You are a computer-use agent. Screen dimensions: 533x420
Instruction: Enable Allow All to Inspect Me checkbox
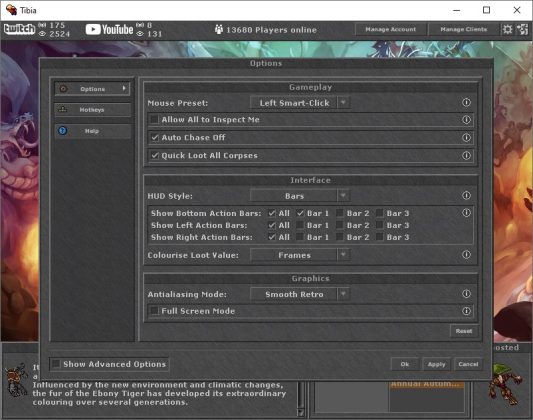point(155,119)
